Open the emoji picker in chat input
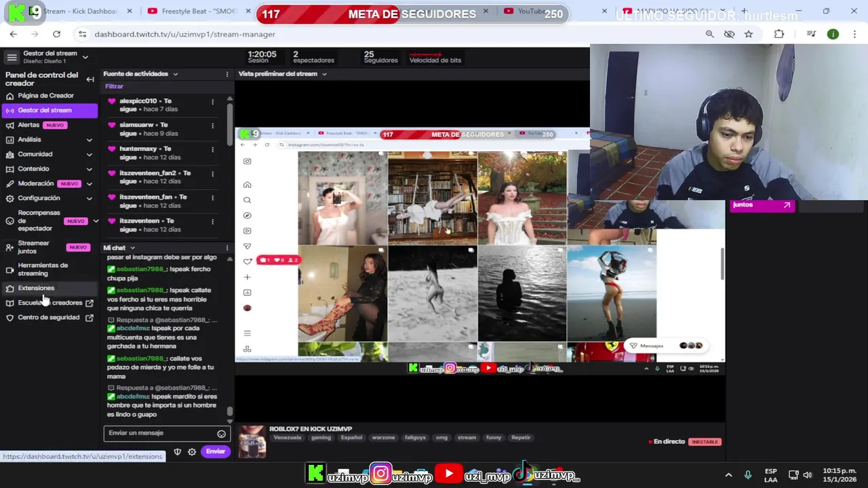Image resolution: width=868 pixels, height=488 pixels. (221, 434)
